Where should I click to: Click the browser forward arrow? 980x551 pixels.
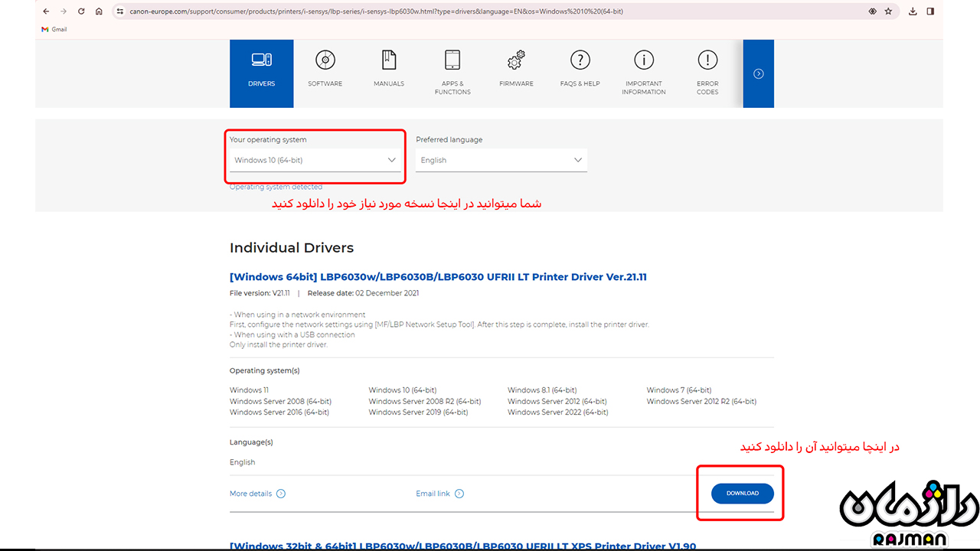pyautogui.click(x=64, y=11)
